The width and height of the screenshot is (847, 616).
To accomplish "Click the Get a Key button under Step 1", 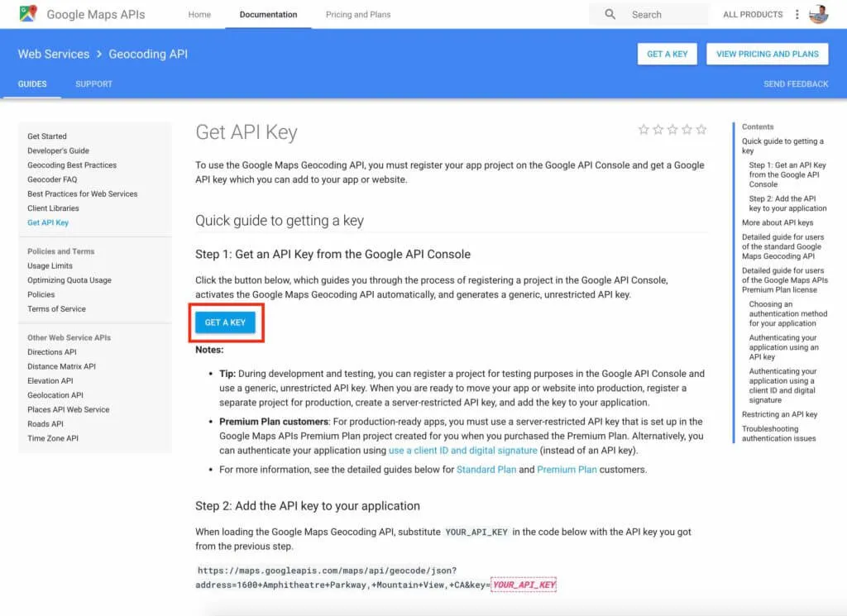I will [225, 322].
